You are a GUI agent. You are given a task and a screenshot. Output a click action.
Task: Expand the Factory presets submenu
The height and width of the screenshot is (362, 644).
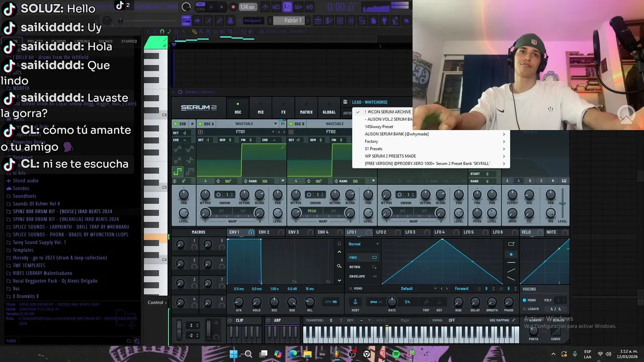pos(431,141)
